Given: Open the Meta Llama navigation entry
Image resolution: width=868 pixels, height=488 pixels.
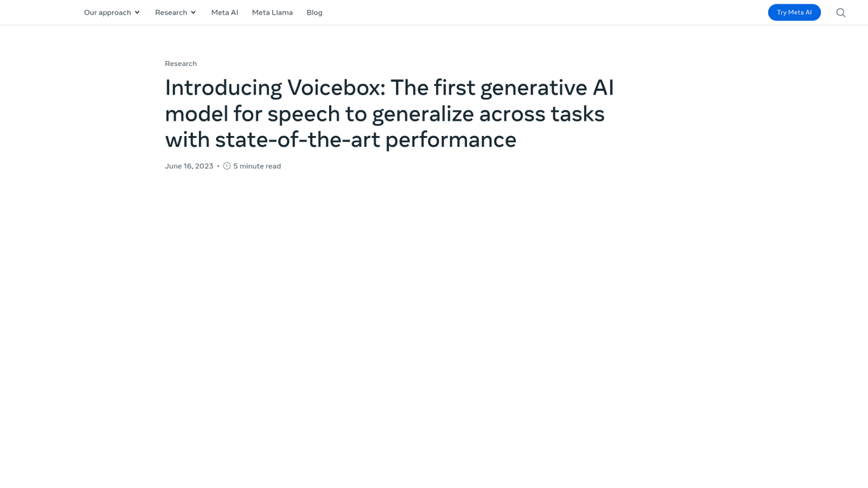Looking at the screenshot, I should click(x=272, y=12).
